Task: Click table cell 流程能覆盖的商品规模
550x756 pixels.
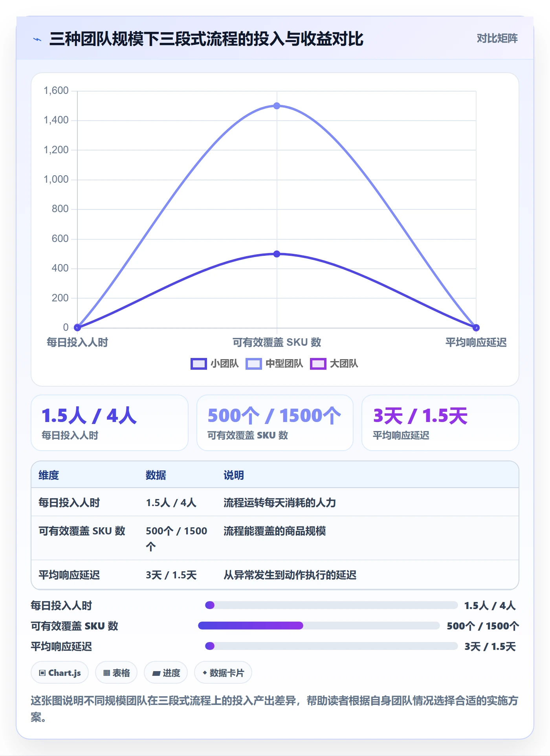Action: point(275,531)
